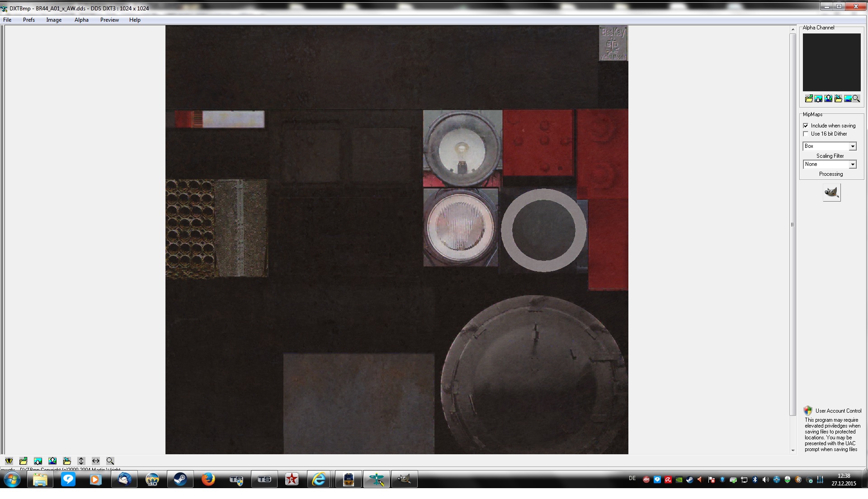Click magnifier icon under Alpha Channel preview
Image resolution: width=868 pixels, height=499 pixels.
pyautogui.click(x=856, y=99)
